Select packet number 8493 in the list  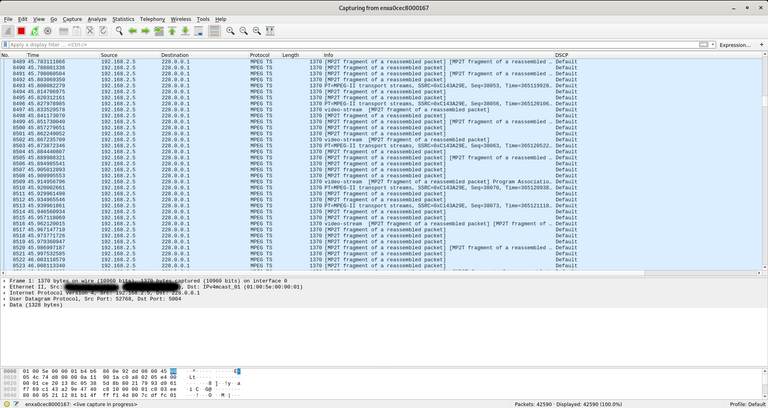[381, 86]
